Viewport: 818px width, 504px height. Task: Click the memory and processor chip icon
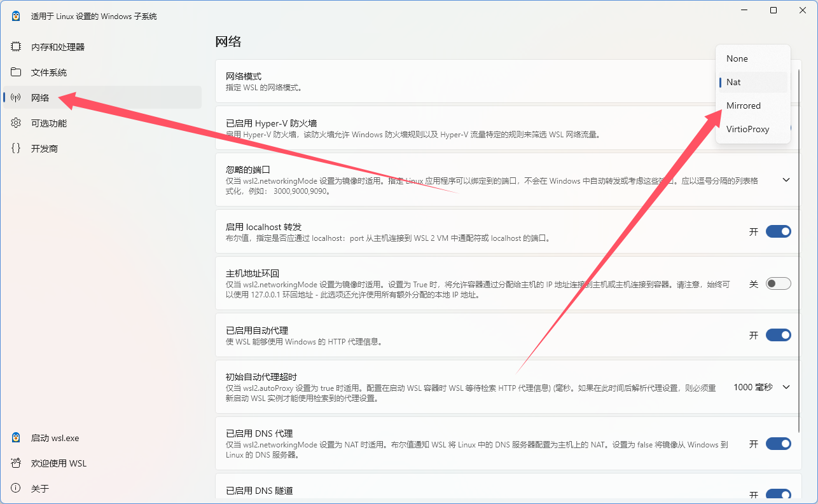[16, 47]
